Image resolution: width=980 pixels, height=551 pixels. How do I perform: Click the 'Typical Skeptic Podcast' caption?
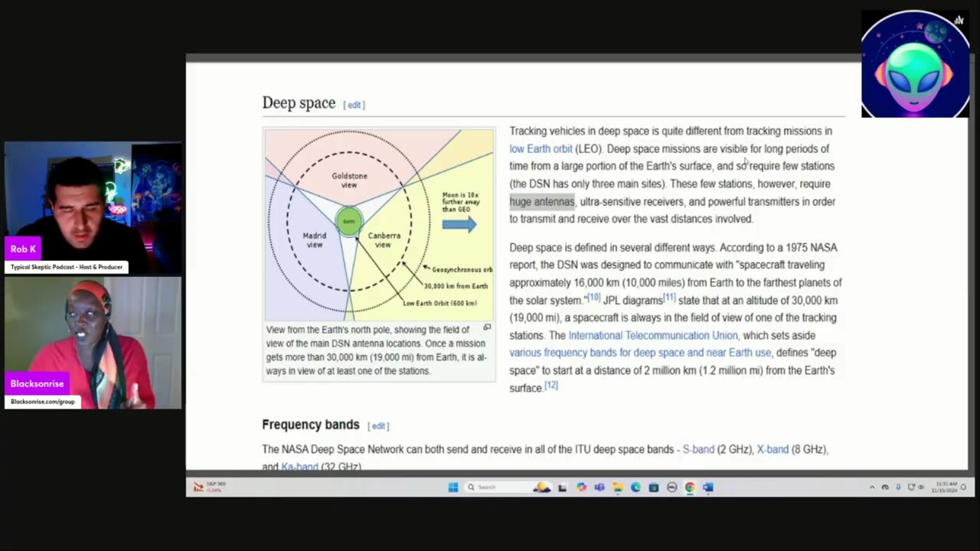click(x=67, y=267)
